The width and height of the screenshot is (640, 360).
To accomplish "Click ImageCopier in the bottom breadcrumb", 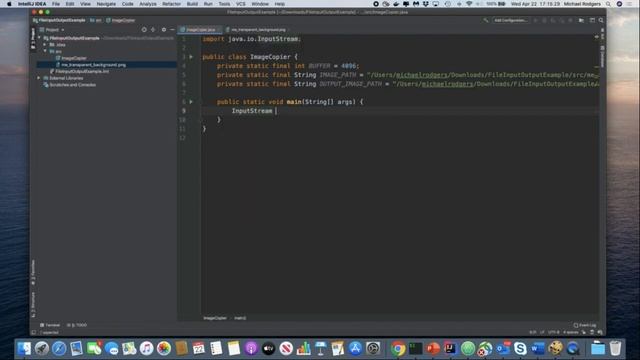I will [x=215, y=318].
